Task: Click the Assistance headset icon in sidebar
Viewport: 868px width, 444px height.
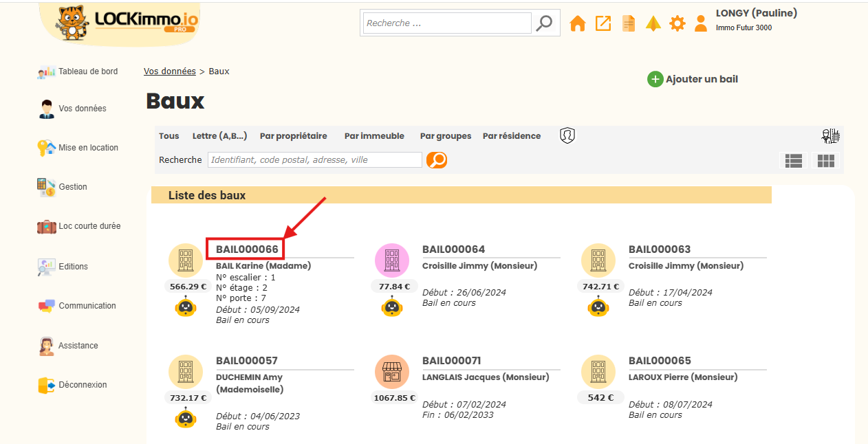Action: click(x=47, y=346)
